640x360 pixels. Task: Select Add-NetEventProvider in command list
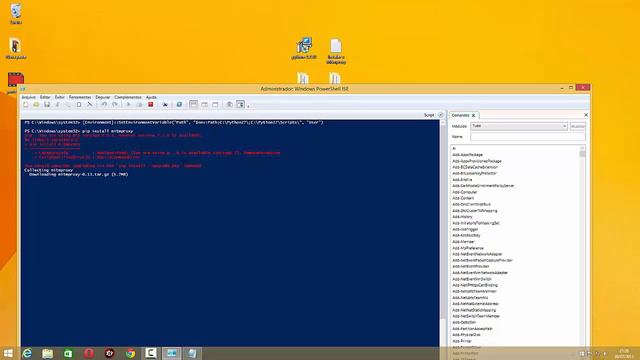coord(470,266)
